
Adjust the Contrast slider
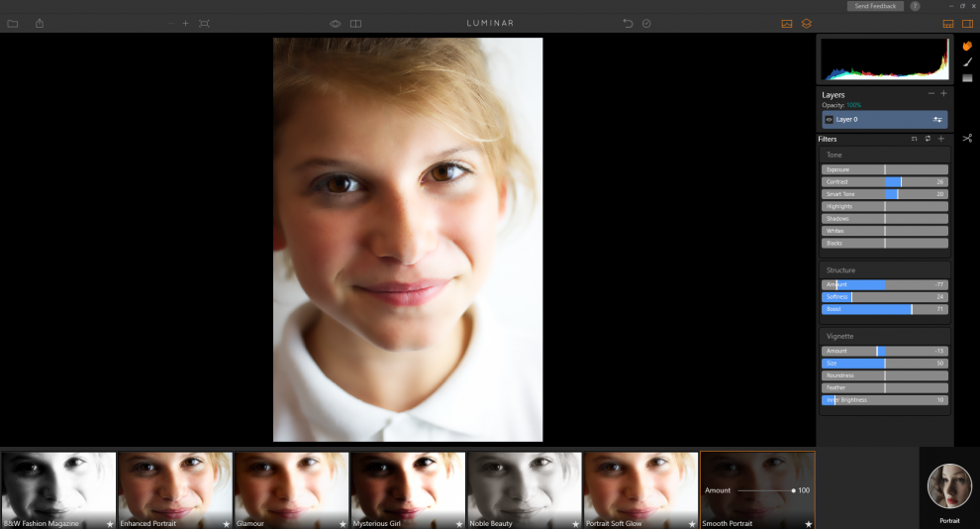coord(884,182)
